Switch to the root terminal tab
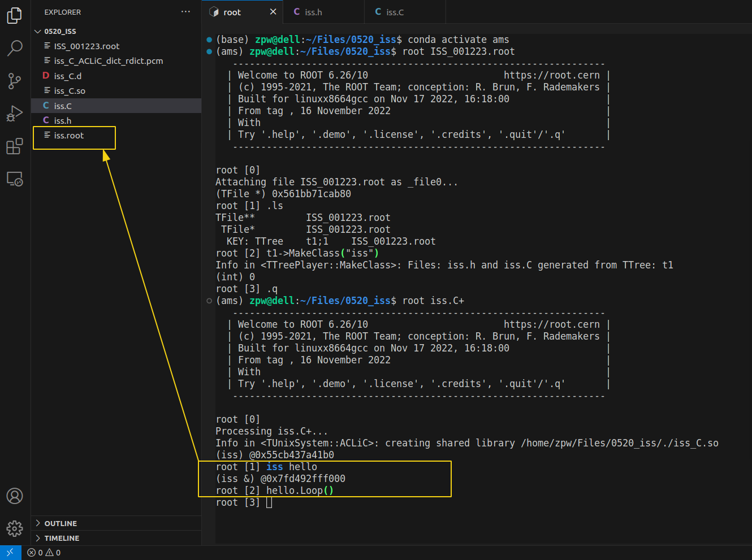The height and width of the screenshot is (560, 752). click(243, 12)
